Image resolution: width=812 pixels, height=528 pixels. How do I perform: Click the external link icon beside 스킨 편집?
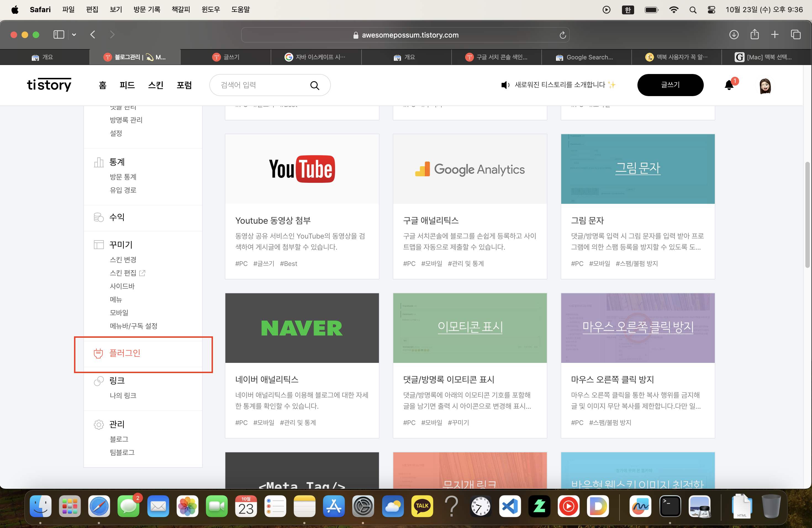click(x=142, y=273)
